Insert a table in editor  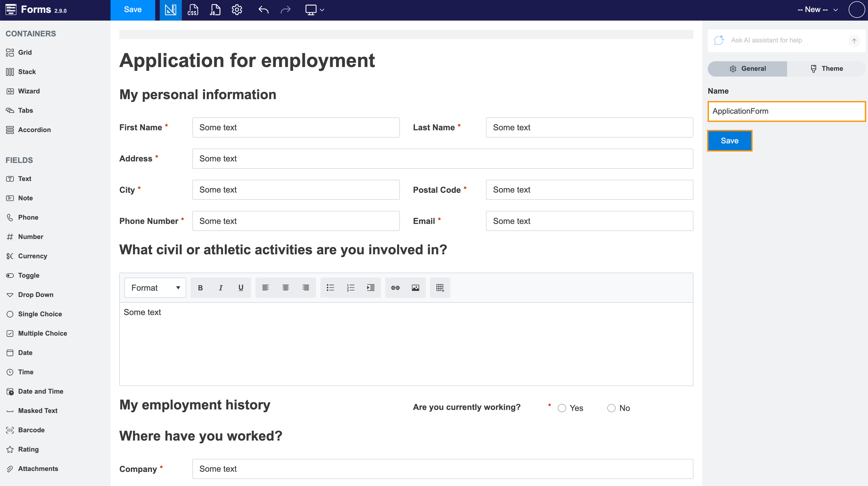pos(440,288)
